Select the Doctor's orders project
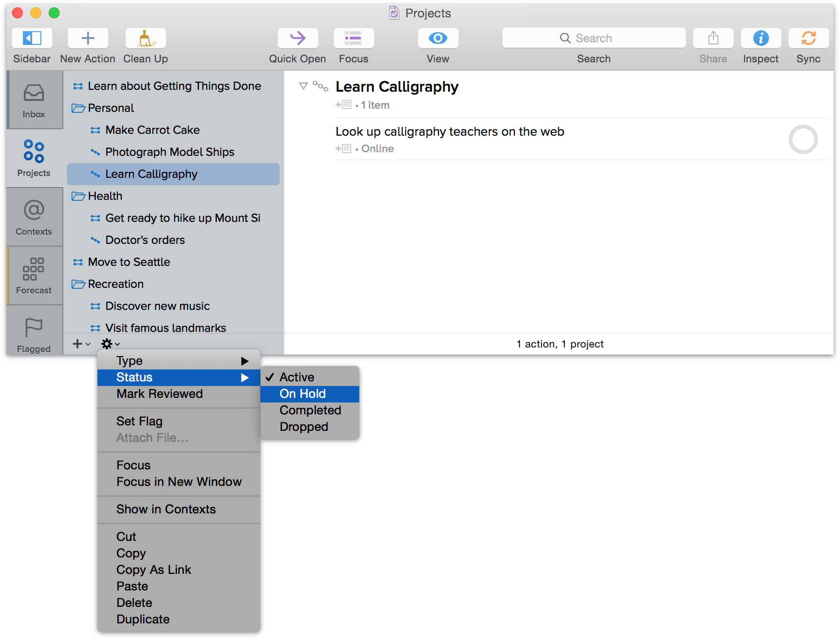Image resolution: width=840 pixels, height=639 pixels. pyautogui.click(x=173, y=240)
